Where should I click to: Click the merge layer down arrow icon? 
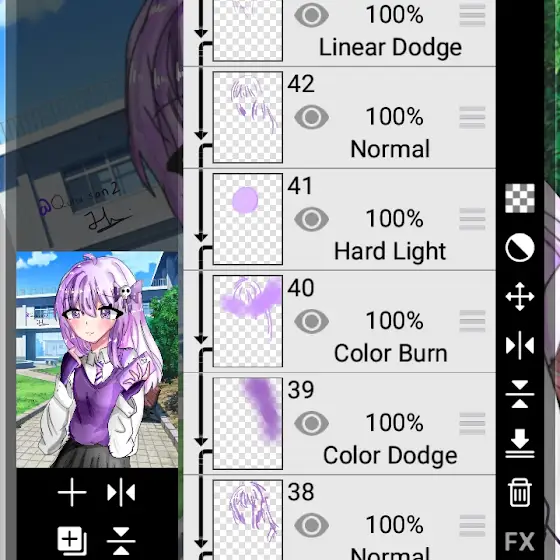(x=520, y=443)
